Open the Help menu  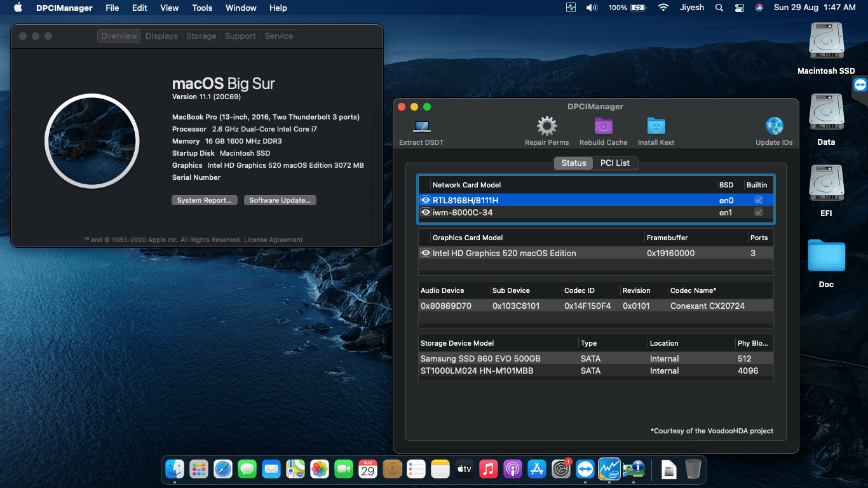pos(278,8)
